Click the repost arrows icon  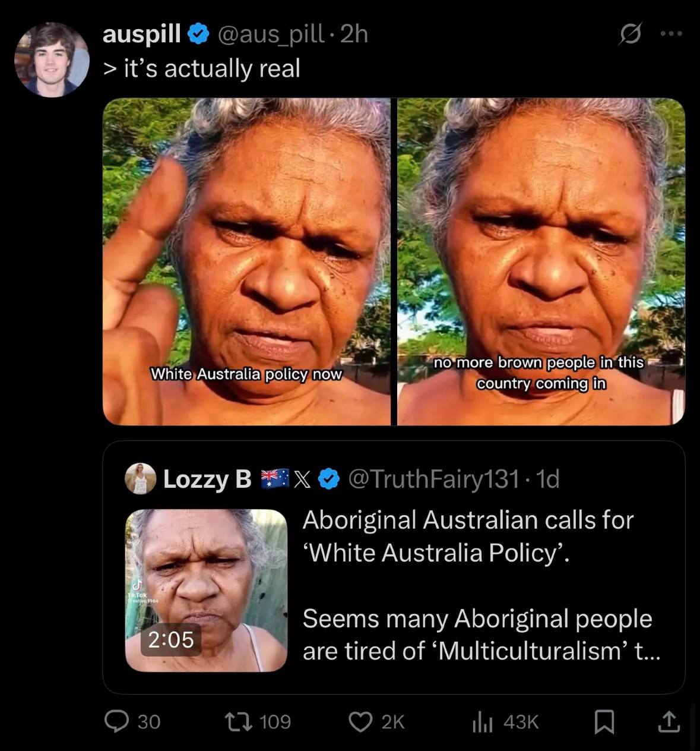coord(238,721)
